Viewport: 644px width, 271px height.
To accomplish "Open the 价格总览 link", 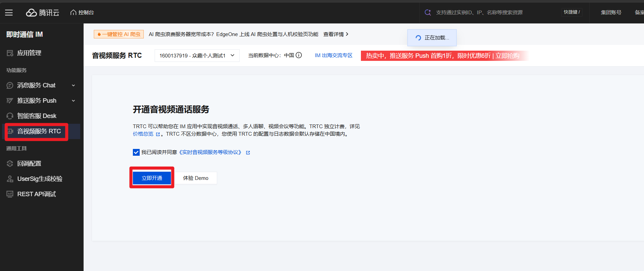I will click(143, 134).
